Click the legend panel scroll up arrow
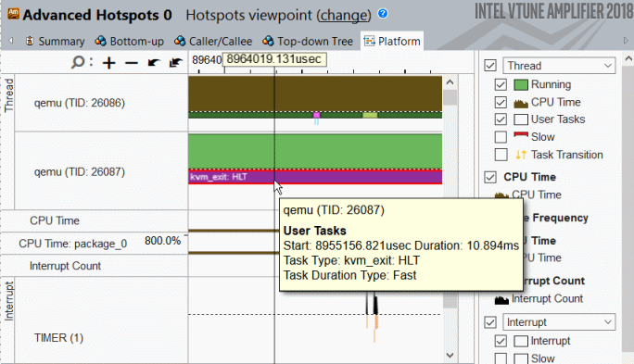This screenshot has height=364, width=634. pyautogui.click(x=628, y=58)
